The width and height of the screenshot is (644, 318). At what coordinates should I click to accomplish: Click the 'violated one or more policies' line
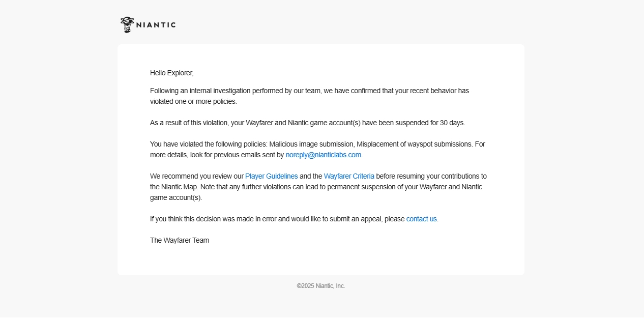(193, 101)
